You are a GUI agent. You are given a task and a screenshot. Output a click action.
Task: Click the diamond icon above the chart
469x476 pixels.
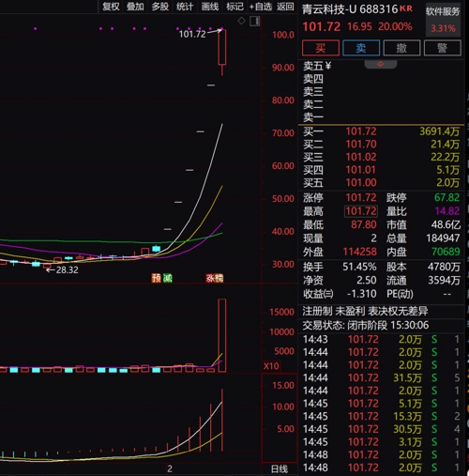pos(241,21)
